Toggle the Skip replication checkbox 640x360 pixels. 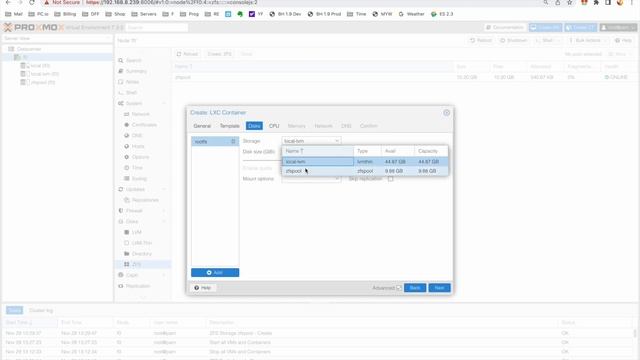pyautogui.click(x=391, y=179)
